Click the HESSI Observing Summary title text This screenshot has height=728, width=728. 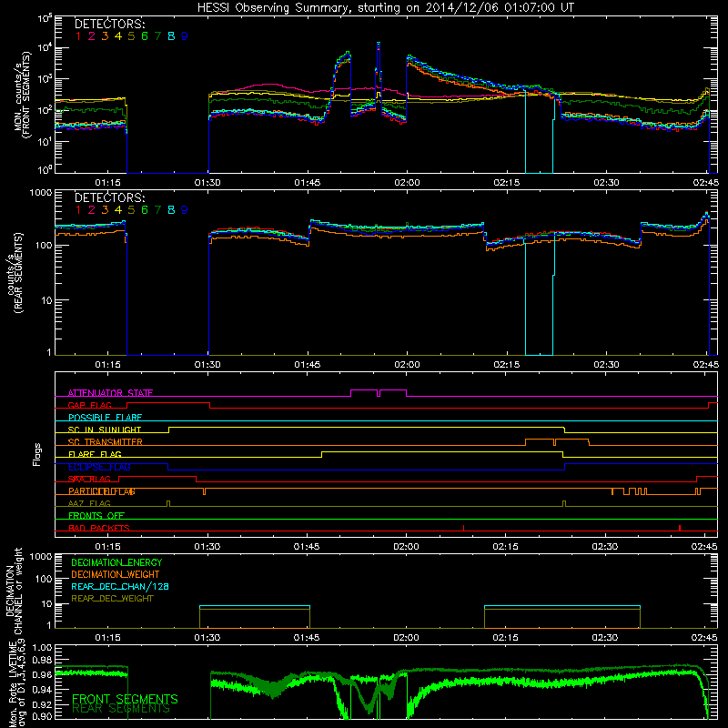tap(385, 8)
